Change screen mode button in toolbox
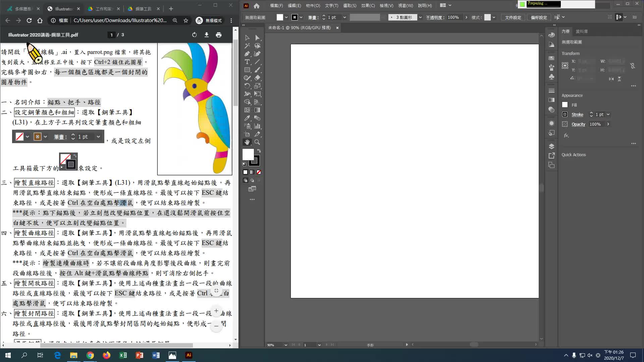The image size is (644, 362). [x=252, y=189]
